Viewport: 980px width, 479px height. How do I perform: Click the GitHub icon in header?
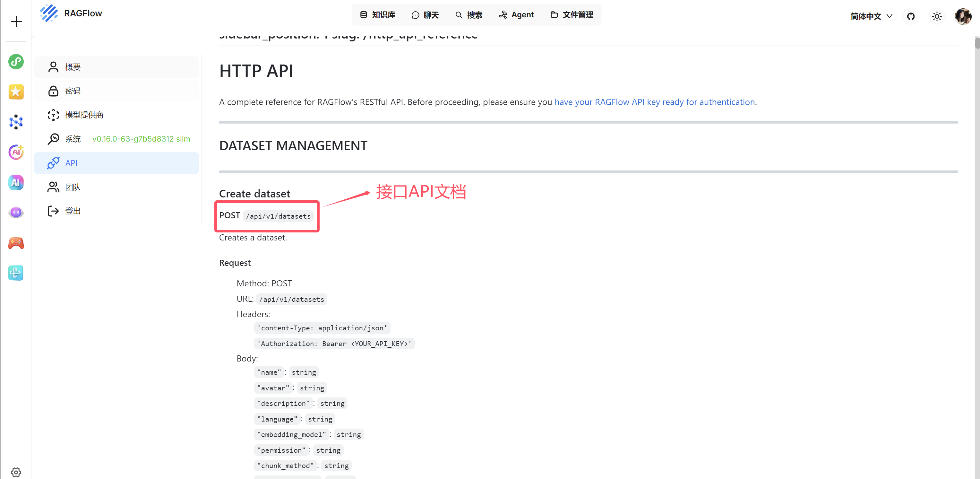[911, 16]
